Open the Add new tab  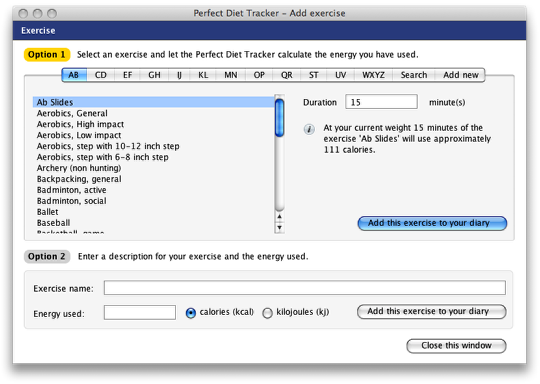click(x=460, y=75)
